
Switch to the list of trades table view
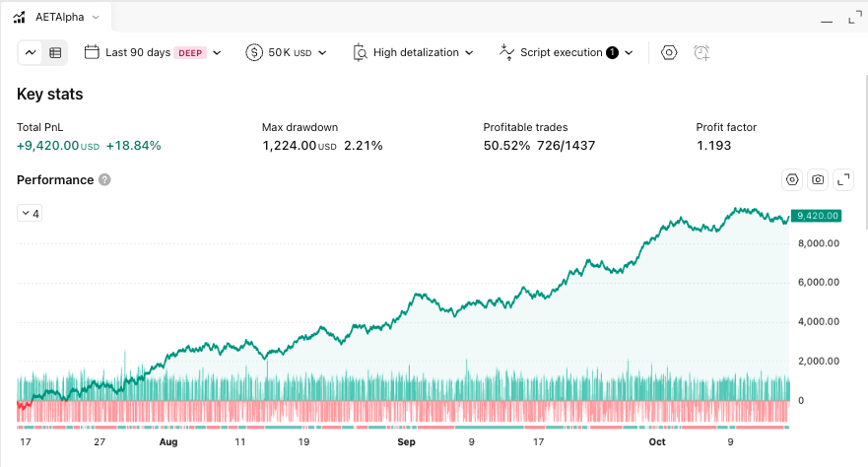tap(55, 52)
